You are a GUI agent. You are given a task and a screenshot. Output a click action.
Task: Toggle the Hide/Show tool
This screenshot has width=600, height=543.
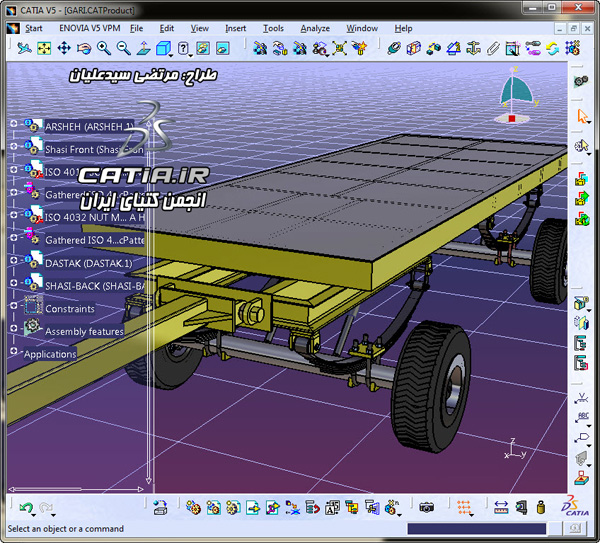click(x=203, y=49)
